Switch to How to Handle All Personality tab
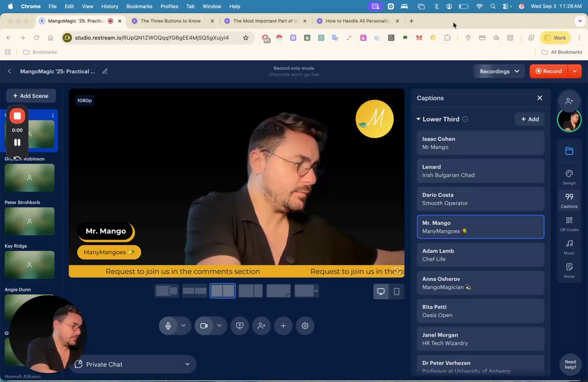Screen dimensions: 588x382 [x=357, y=21]
